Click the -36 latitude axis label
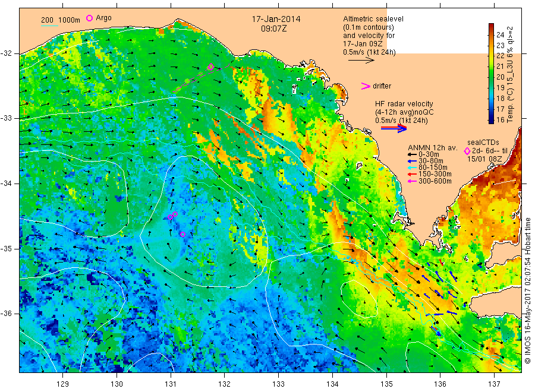The image size is (535, 392). pos(6,313)
